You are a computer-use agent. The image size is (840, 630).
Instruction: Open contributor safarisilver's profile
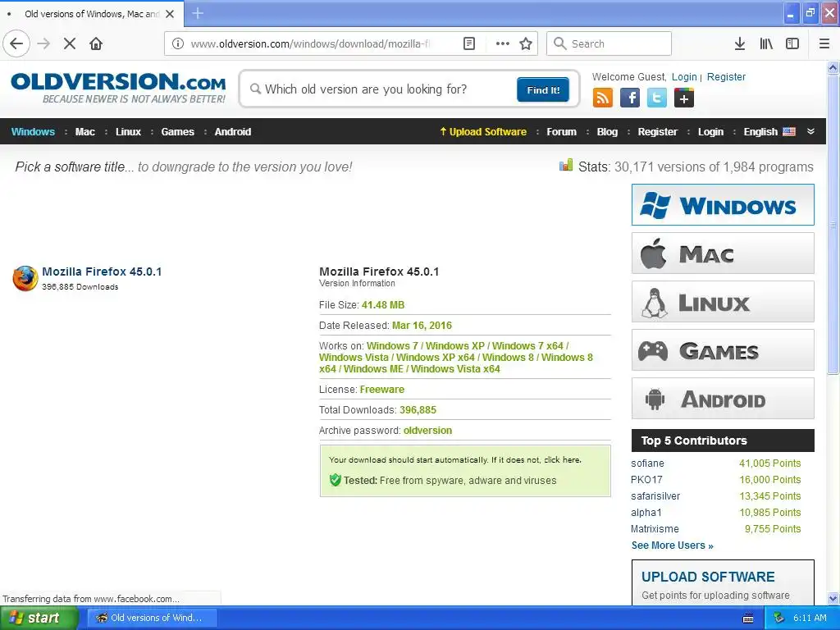(655, 496)
